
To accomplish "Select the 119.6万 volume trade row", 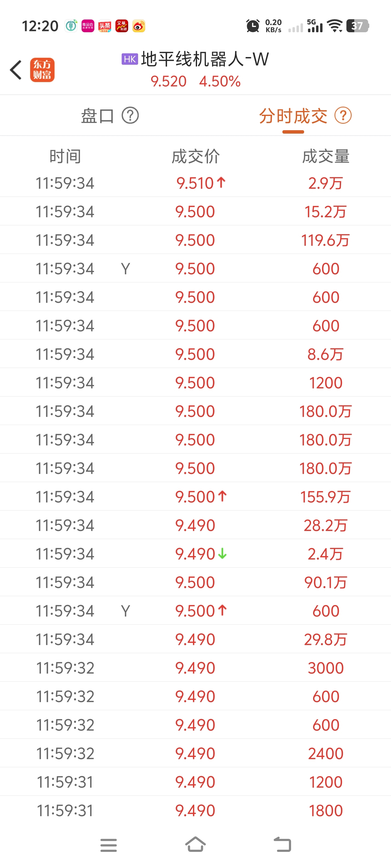I will (x=195, y=240).
